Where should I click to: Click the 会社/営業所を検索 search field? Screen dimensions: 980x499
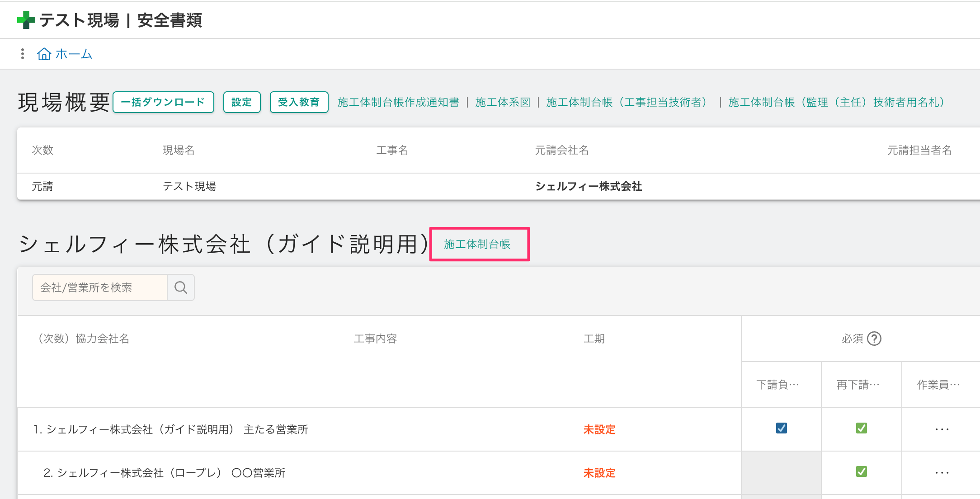click(x=99, y=287)
